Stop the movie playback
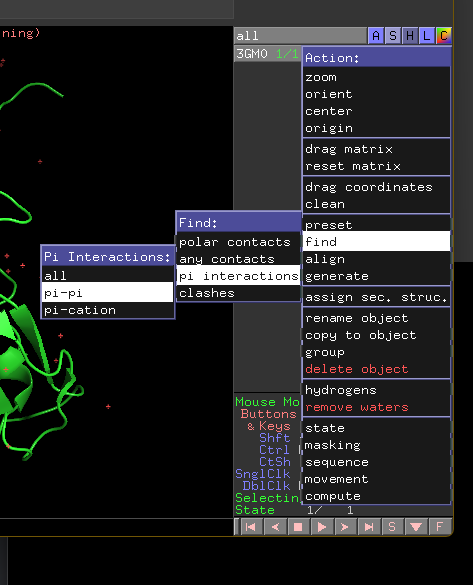 [298, 527]
